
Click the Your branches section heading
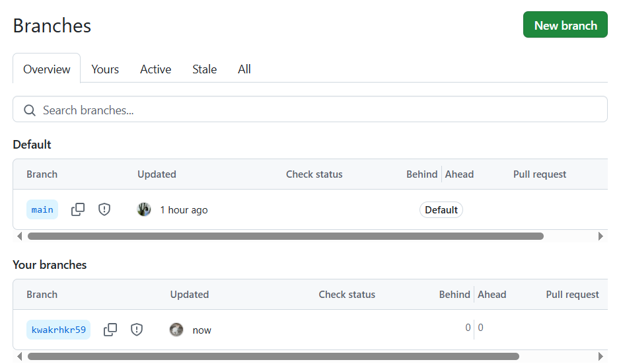(x=50, y=265)
